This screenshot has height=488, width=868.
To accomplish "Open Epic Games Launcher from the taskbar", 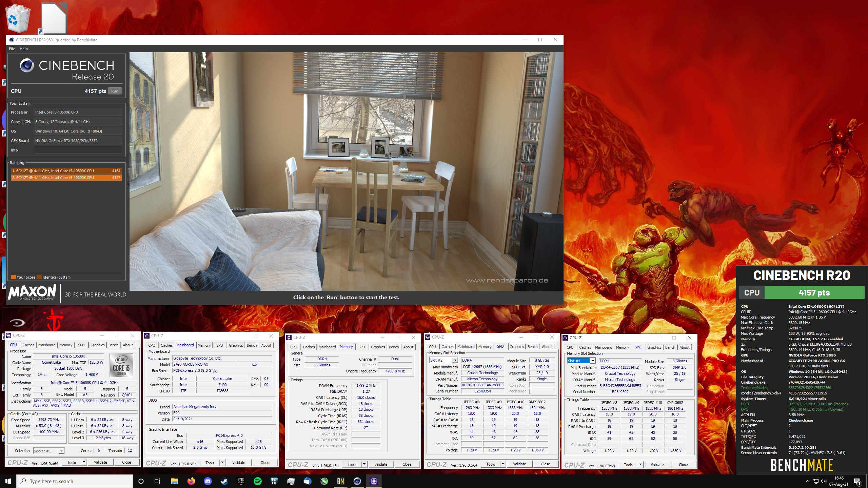I will click(x=241, y=481).
